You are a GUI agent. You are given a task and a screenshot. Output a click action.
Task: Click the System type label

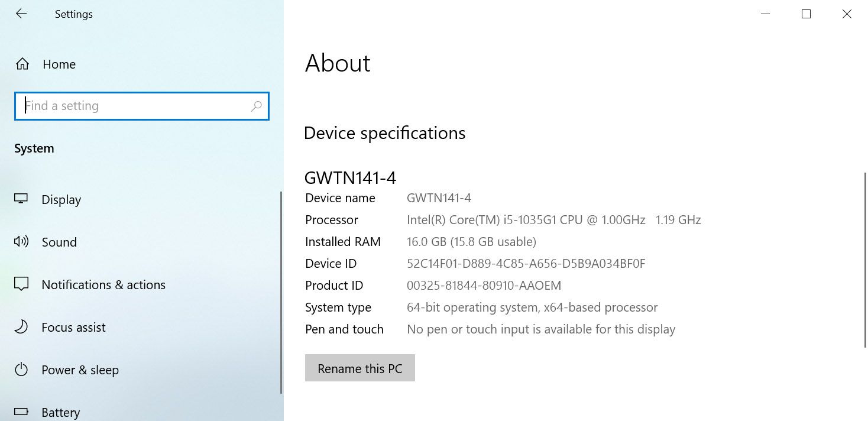pos(338,307)
